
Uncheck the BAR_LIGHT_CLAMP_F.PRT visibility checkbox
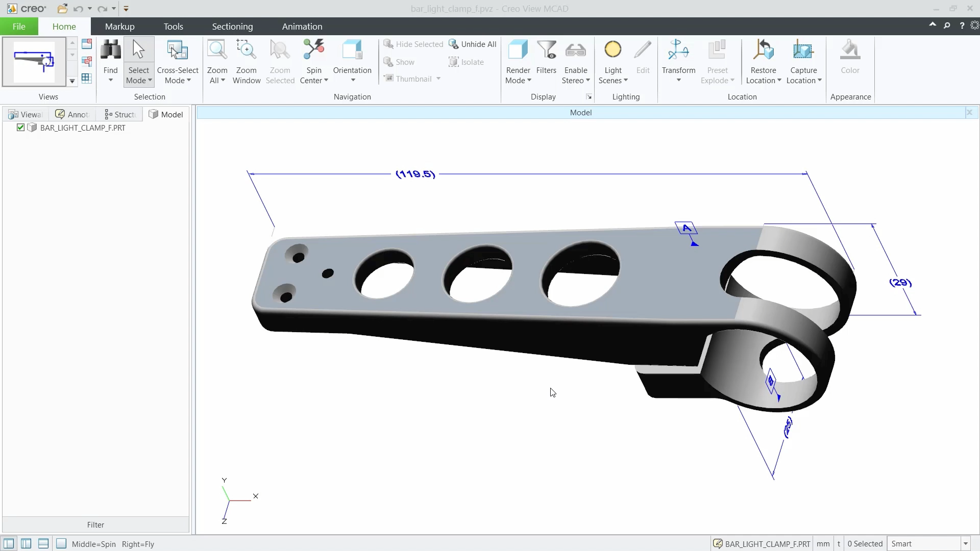coord(20,128)
